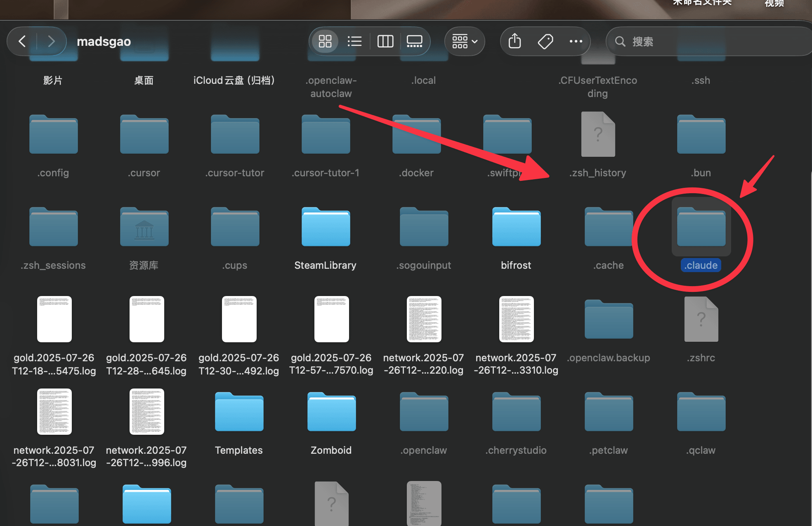Open the more actions ellipsis menu
Viewport: 812px width, 526px height.
576,41
